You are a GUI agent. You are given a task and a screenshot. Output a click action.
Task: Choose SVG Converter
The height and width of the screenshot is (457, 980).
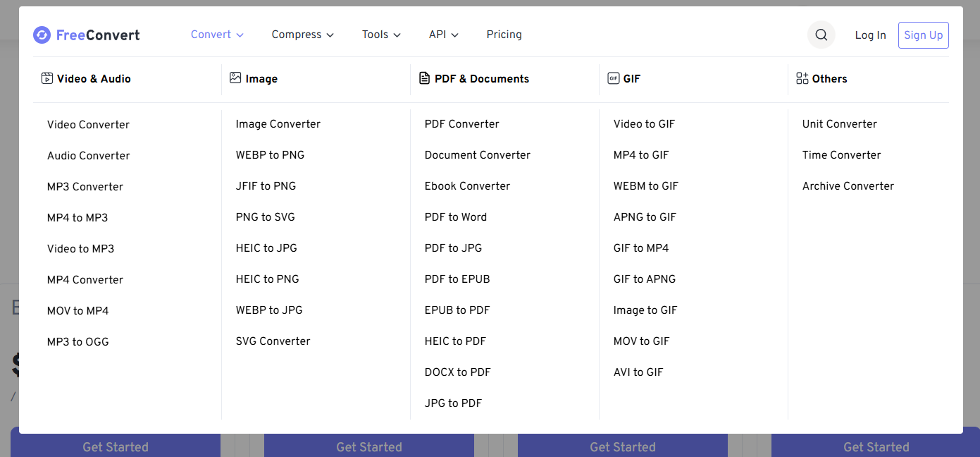(273, 341)
